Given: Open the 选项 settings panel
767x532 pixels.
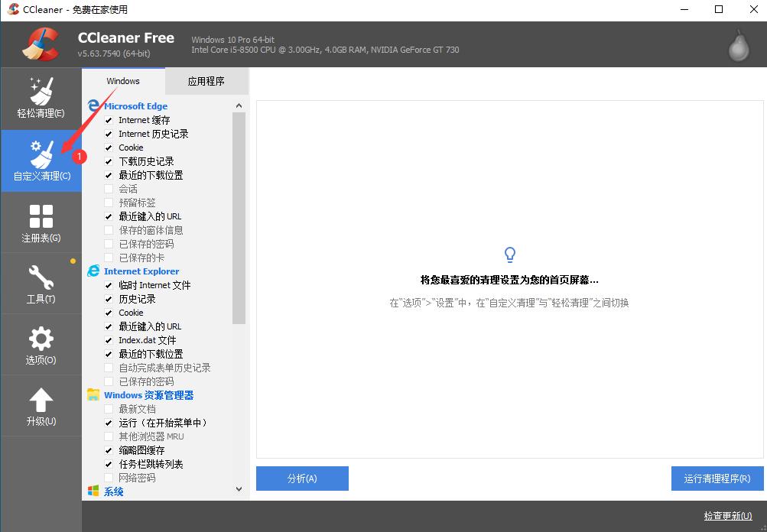Looking at the screenshot, I should [41, 344].
